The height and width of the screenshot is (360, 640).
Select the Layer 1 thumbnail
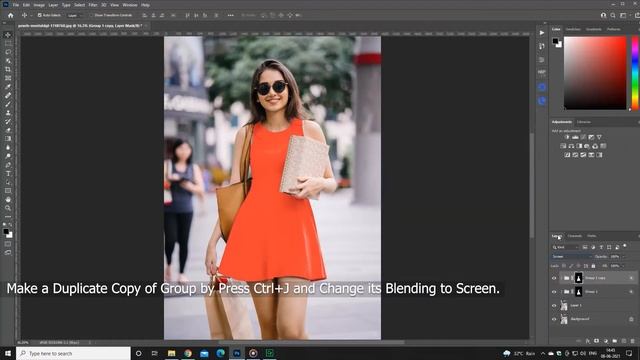tap(564, 305)
